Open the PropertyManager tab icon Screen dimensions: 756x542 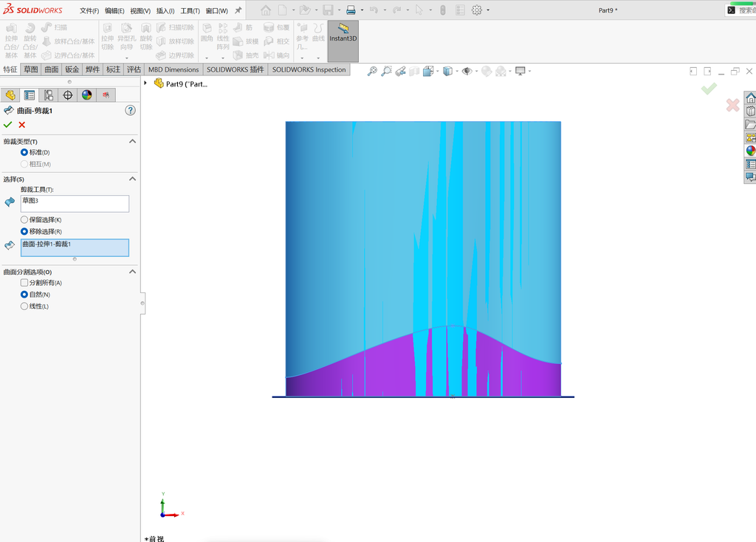coord(30,95)
